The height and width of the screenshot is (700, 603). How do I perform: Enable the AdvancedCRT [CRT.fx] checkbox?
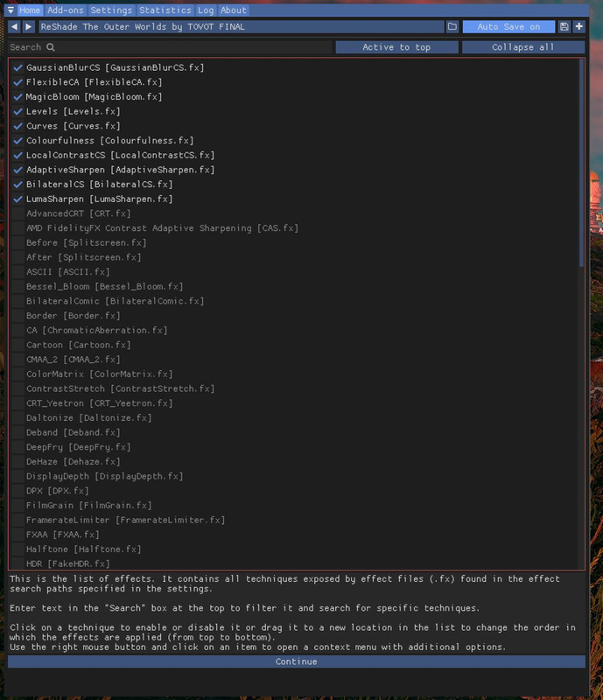pyautogui.click(x=18, y=213)
